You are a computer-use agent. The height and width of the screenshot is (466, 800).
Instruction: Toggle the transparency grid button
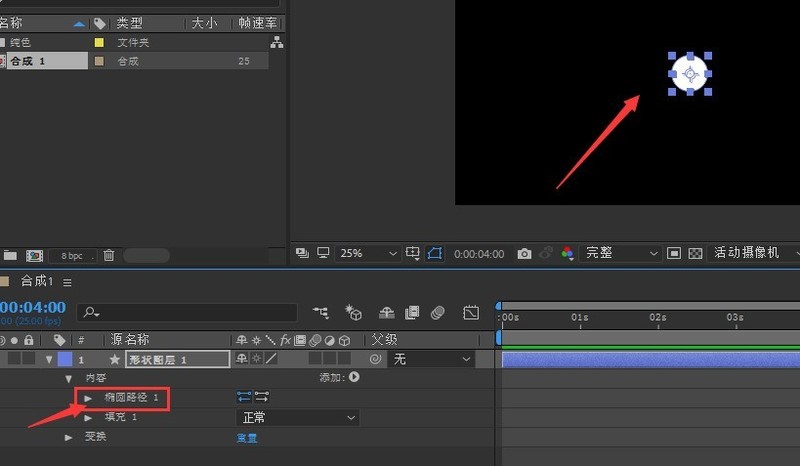[x=695, y=253]
